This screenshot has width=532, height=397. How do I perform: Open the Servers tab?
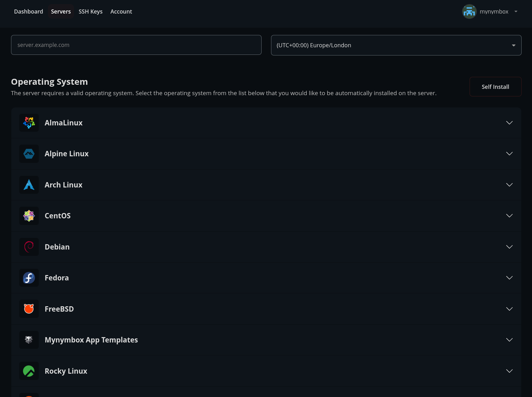pyautogui.click(x=61, y=12)
